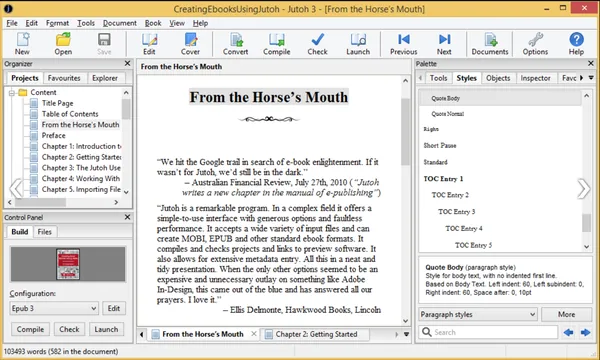Switch to the Files tab in Control Panel
Image resolution: width=600 pixels, height=360 pixels.
44,232
